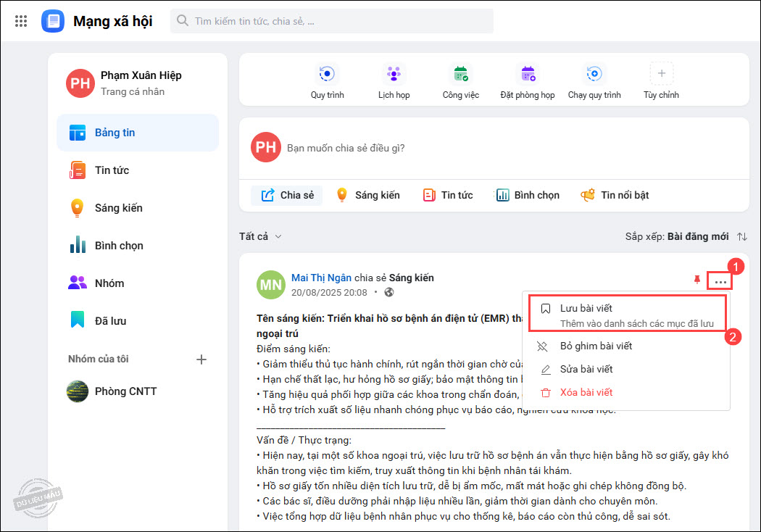Toggle sort order arrows beside Bài đăng mới
The width and height of the screenshot is (761, 532).
741,236
